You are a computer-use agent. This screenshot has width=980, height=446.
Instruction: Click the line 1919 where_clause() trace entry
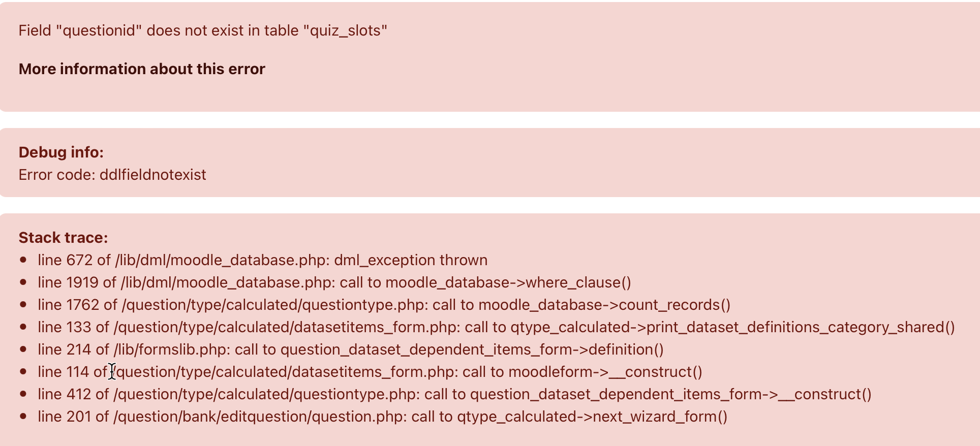[334, 282]
